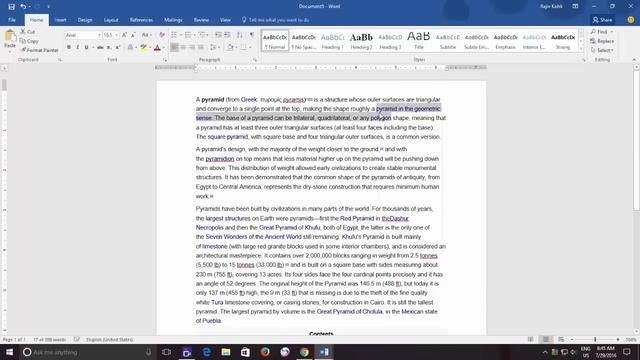The image size is (640, 360).
Task: Switch to the Design tab
Action: point(85,20)
